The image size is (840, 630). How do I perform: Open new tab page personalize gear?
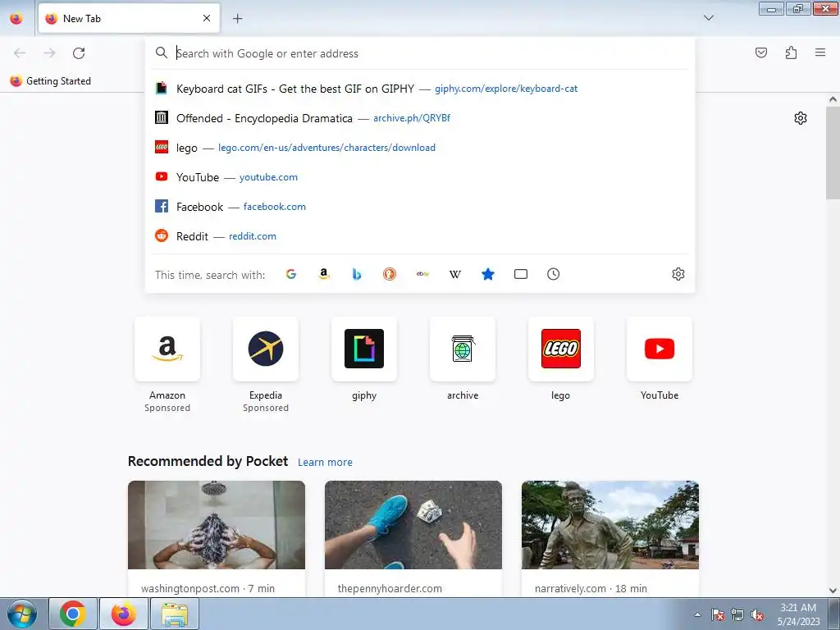(x=801, y=118)
